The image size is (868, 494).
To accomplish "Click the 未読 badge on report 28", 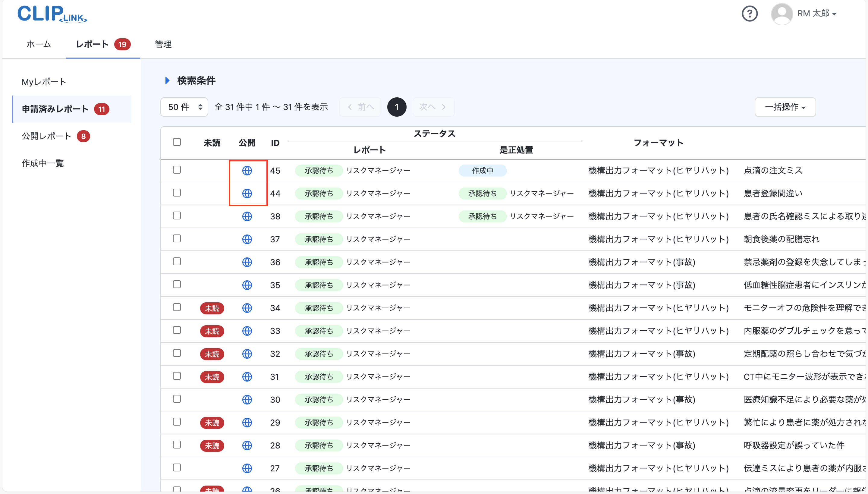I will coord(212,445).
